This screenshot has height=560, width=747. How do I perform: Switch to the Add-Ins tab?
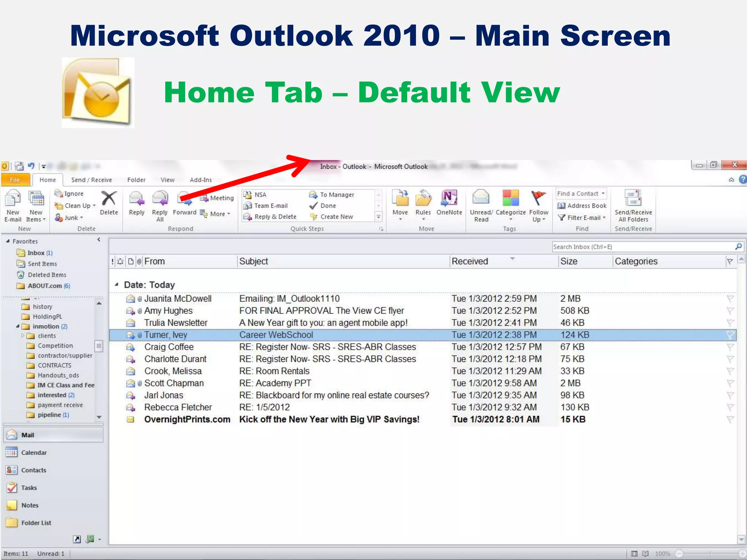tap(201, 180)
